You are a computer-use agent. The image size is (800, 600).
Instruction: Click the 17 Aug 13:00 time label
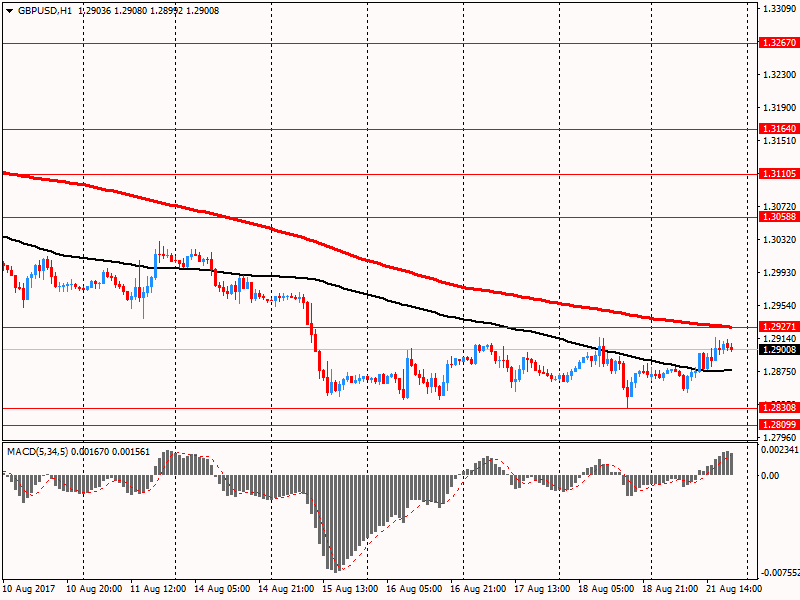[542, 589]
